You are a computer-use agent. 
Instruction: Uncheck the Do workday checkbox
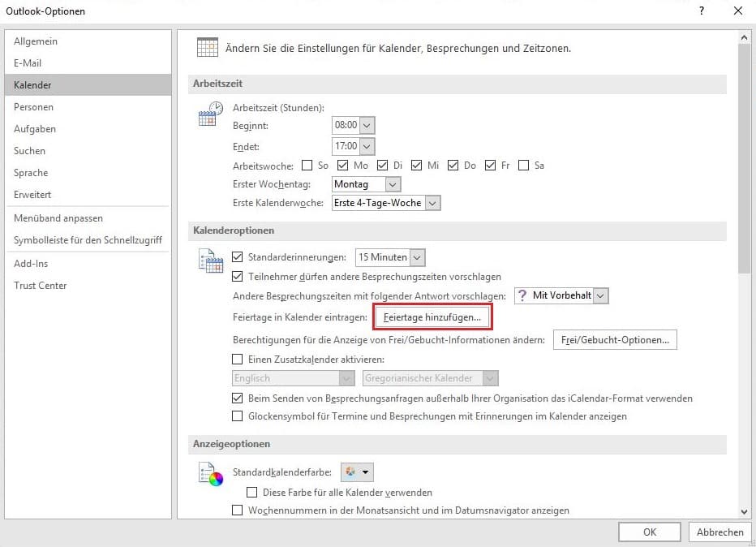point(453,166)
